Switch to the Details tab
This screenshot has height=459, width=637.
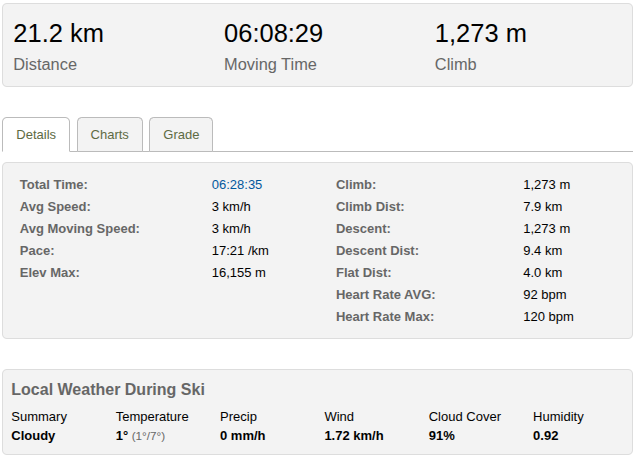pos(36,135)
